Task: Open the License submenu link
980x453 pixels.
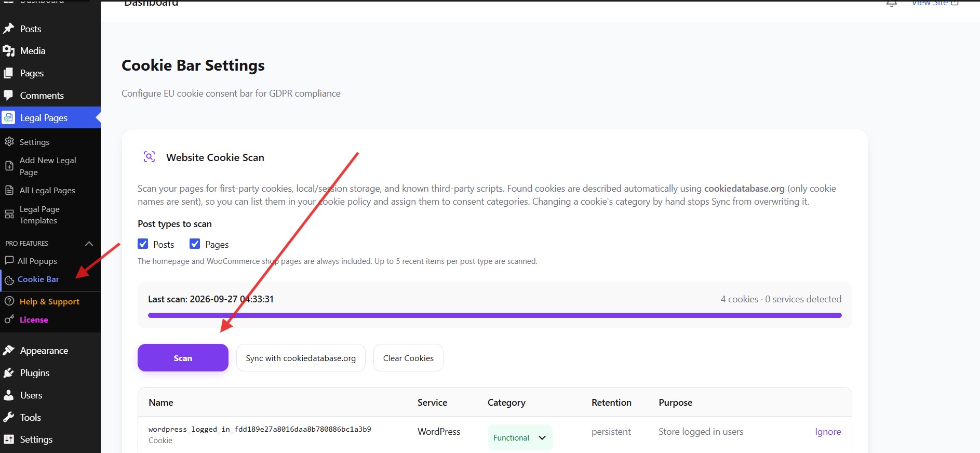Action: coord(34,320)
